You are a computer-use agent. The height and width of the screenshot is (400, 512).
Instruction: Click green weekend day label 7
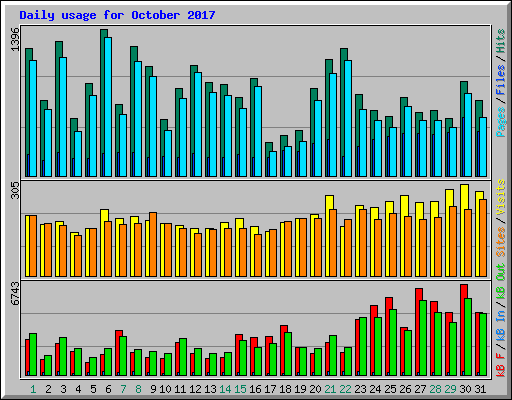[123, 389]
